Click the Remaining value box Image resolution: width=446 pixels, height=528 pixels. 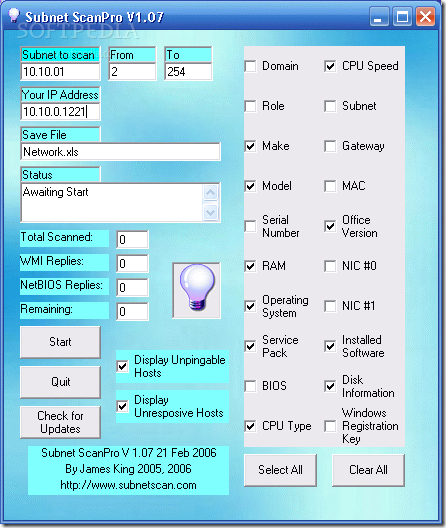[132, 311]
